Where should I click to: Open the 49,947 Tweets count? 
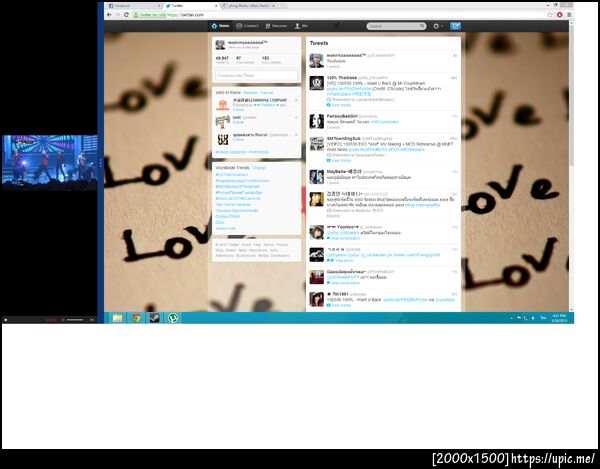222,60
